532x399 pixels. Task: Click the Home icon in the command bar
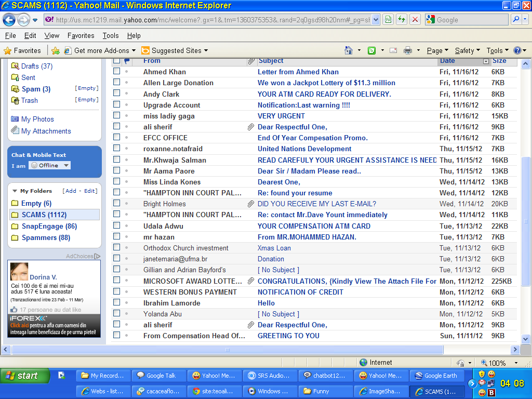tap(349, 50)
